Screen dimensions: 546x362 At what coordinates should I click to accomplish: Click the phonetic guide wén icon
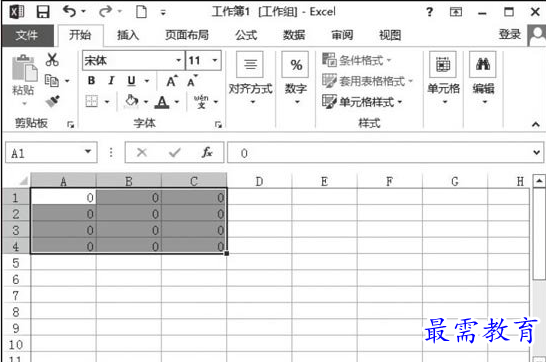pyautogui.click(x=201, y=102)
